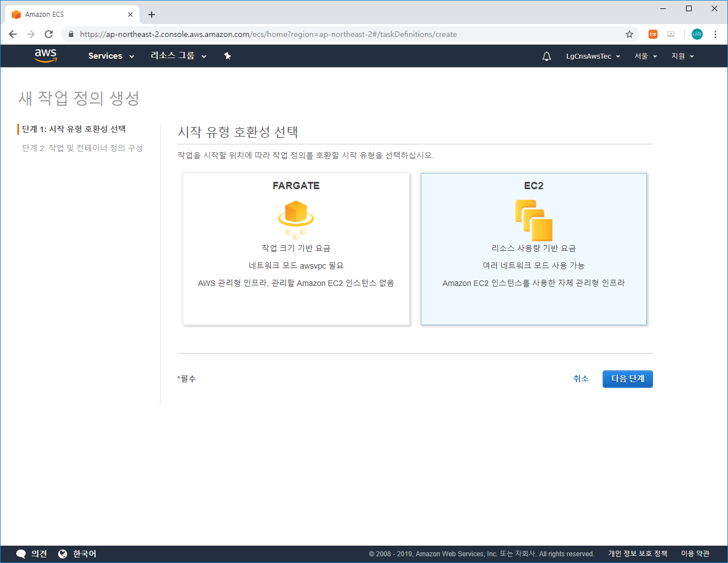Screen dimensions: 728x563
Task: Click '여러 네트워크 모드 사용 가능' text
Action: 534,266
